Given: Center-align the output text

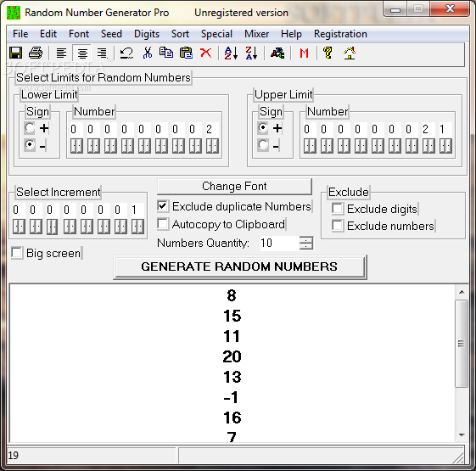Looking at the screenshot, I should click(82, 53).
